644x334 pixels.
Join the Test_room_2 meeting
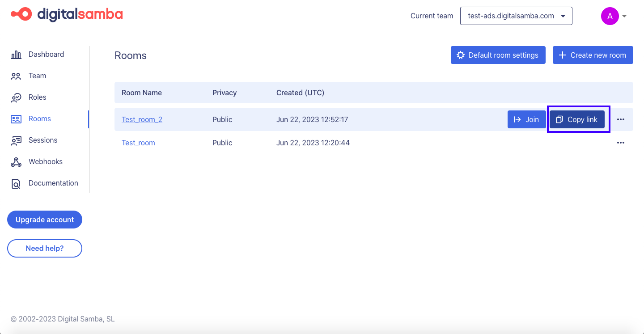click(x=526, y=119)
